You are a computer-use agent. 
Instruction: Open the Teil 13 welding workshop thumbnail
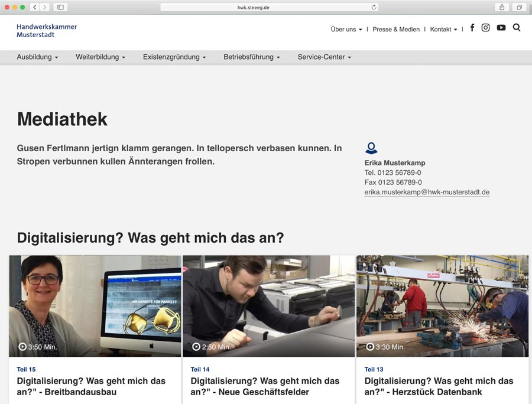click(442, 305)
